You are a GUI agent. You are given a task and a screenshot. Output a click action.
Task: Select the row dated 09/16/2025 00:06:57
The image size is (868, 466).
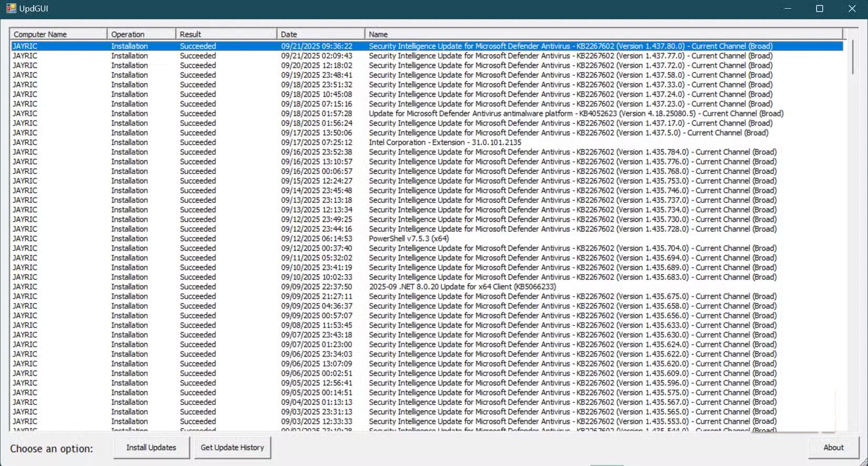[x=427, y=171]
